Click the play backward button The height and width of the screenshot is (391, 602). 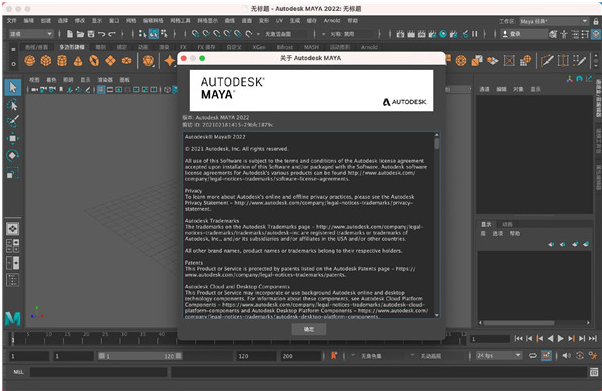click(x=550, y=338)
